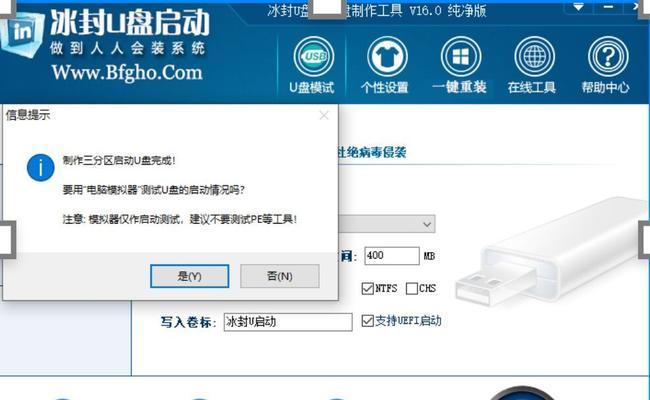Image resolution: width=650 pixels, height=400 pixels.
Task: Close the 信息提示 dialog
Action: tap(324, 115)
